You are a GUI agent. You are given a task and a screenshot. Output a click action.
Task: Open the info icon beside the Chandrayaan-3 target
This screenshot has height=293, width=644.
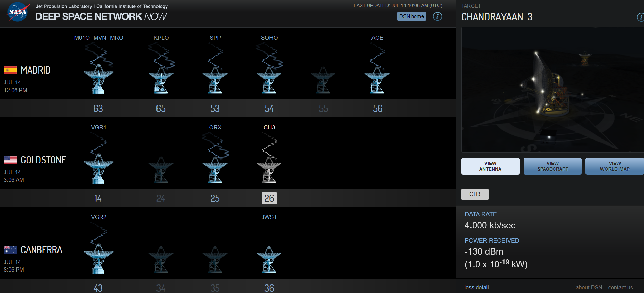[x=640, y=17]
